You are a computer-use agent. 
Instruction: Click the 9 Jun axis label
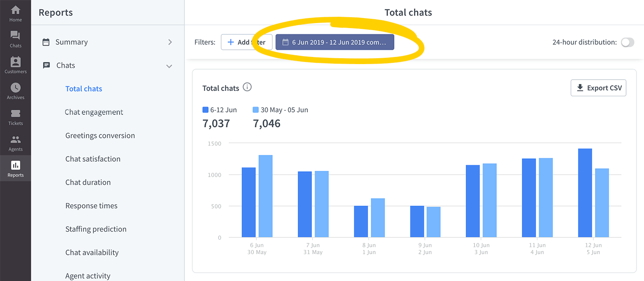click(x=425, y=245)
